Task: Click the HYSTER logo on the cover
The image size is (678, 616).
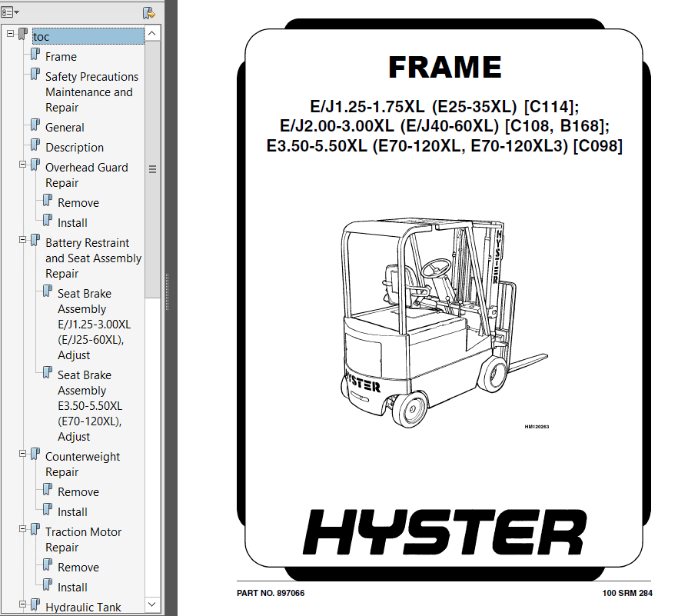Action: 444,531
